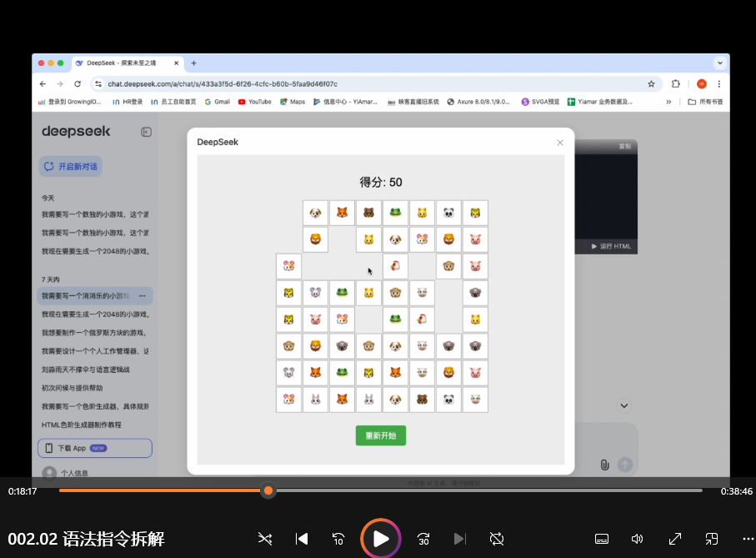This screenshot has width=756, height=558.
Task: Click the address bar URL
Action: [223, 84]
